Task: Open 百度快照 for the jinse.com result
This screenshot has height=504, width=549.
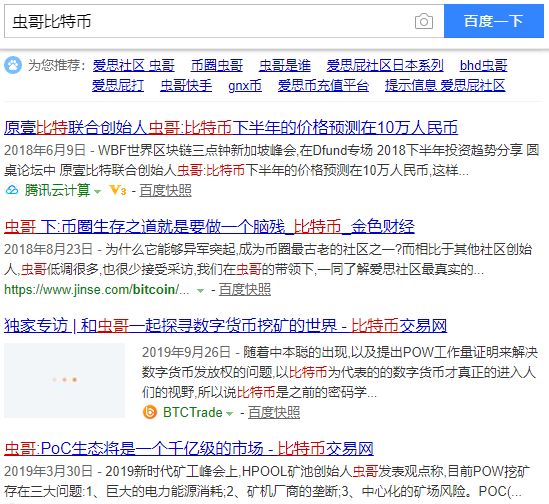Action: click(245, 290)
